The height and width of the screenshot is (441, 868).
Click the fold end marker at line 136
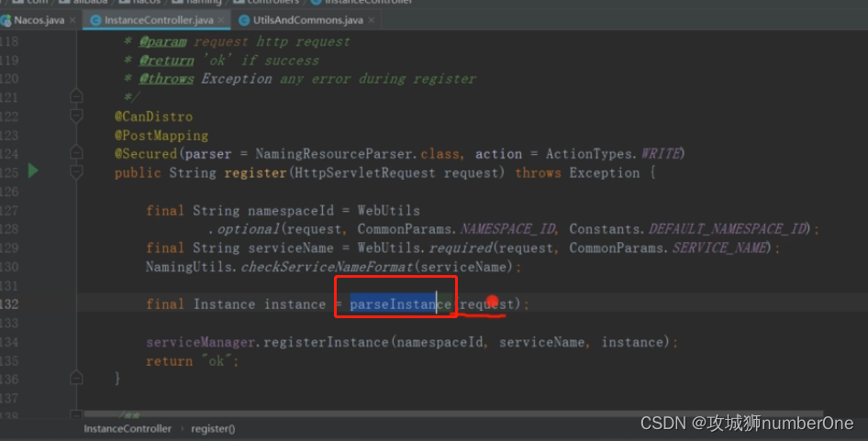point(76,378)
